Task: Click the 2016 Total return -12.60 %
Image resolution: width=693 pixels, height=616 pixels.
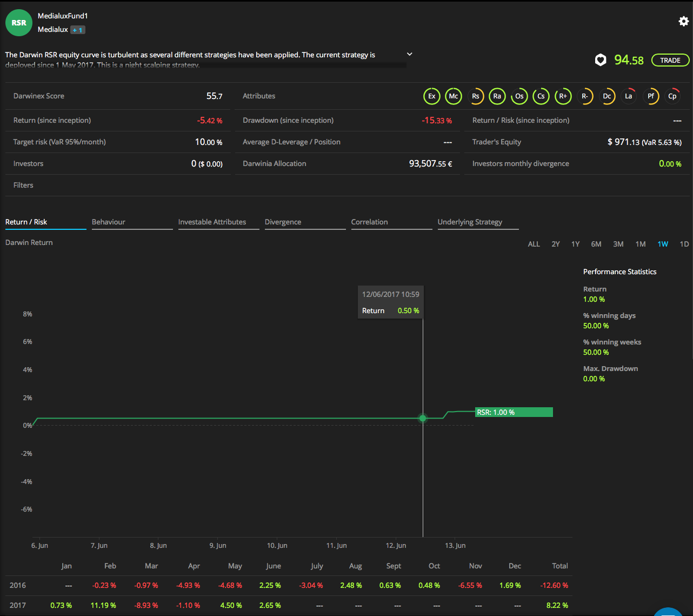Action: click(x=554, y=585)
